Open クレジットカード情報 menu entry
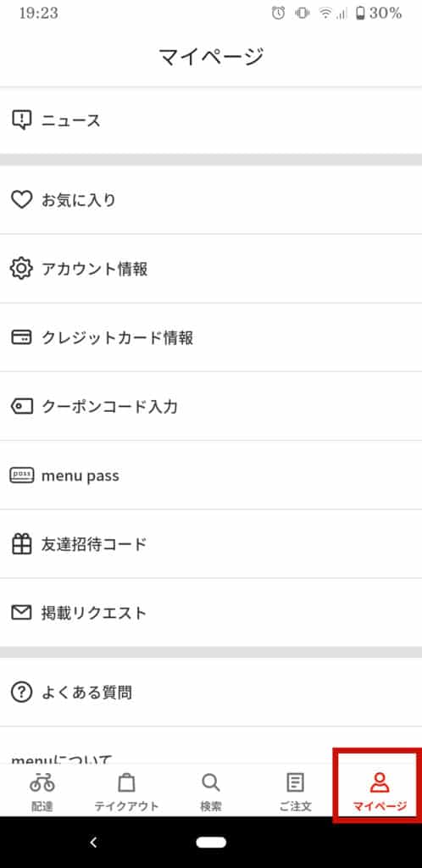This screenshot has height=868, width=422. 211,337
